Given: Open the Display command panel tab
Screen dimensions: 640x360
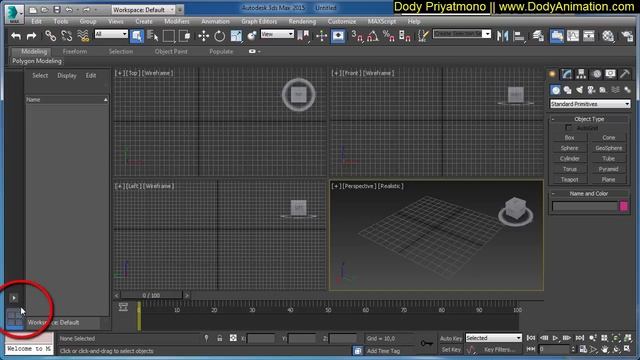Looking at the screenshot, I should pyautogui.click(x=611, y=74).
